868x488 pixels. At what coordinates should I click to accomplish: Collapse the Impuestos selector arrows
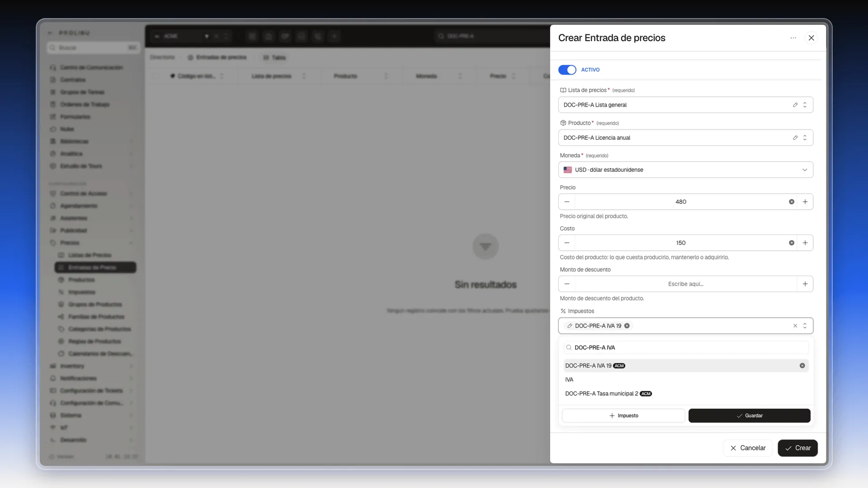coord(805,326)
